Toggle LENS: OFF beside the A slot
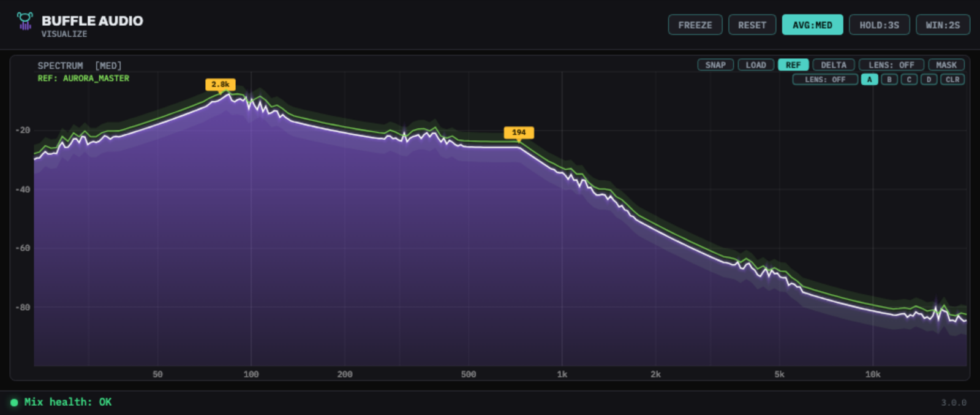The height and width of the screenshot is (415, 980). [x=825, y=80]
